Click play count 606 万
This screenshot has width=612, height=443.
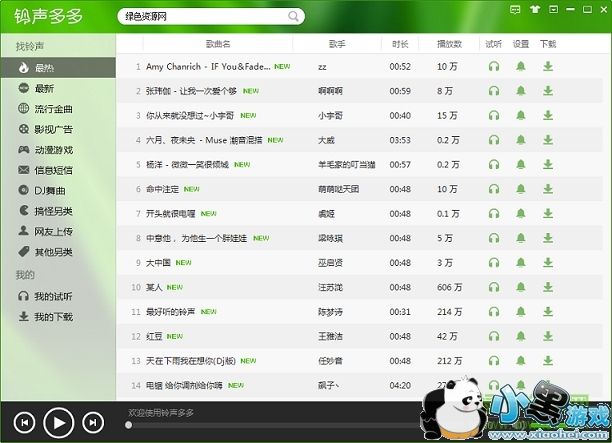point(449,287)
